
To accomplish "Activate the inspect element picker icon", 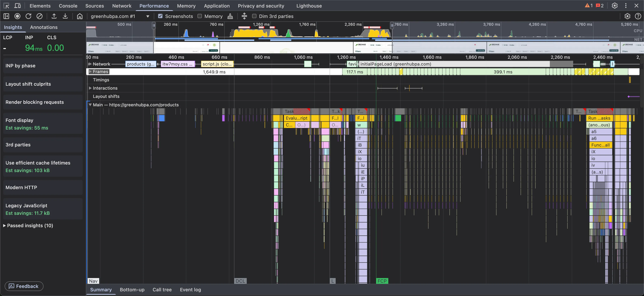I will pos(6,6).
